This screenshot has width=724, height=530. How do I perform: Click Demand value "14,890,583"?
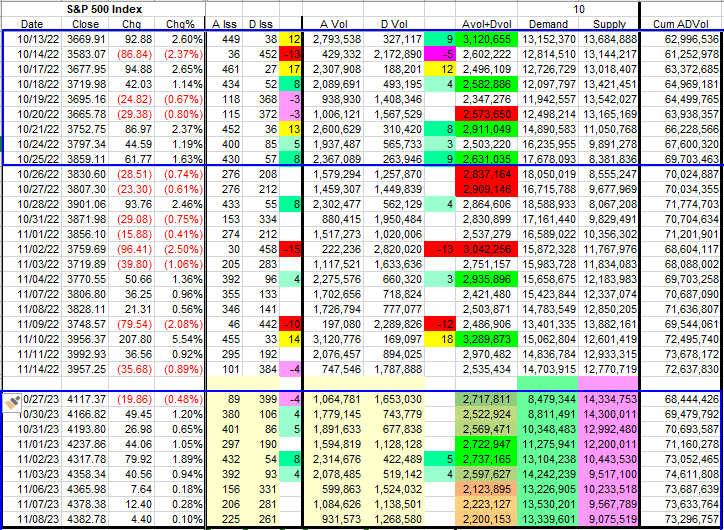548,129
